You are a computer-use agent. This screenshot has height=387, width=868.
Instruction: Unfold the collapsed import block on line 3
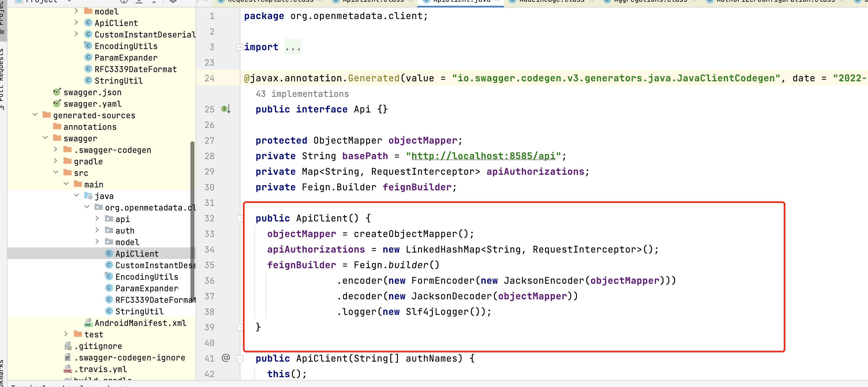click(240, 47)
